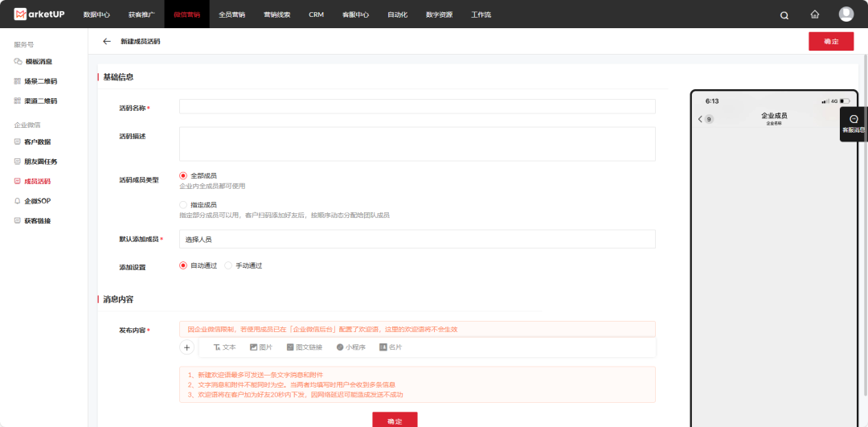Expand the 数据中心 top menu
The width and height of the screenshot is (868, 427).
point(97,14)
